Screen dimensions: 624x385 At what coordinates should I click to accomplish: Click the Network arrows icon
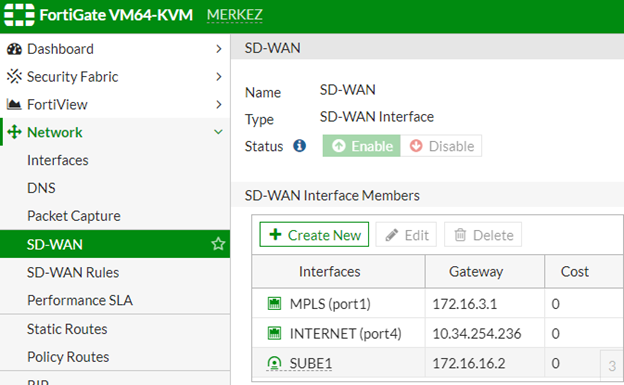tap(14, 132)
